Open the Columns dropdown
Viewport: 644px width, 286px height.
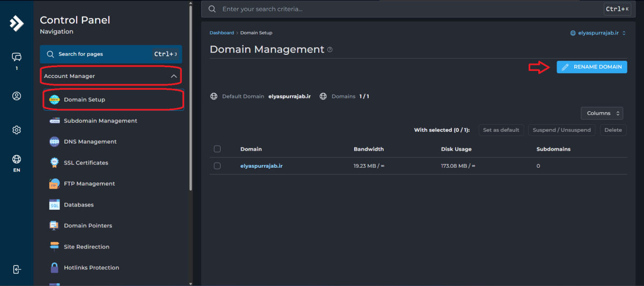click(602, 113)
